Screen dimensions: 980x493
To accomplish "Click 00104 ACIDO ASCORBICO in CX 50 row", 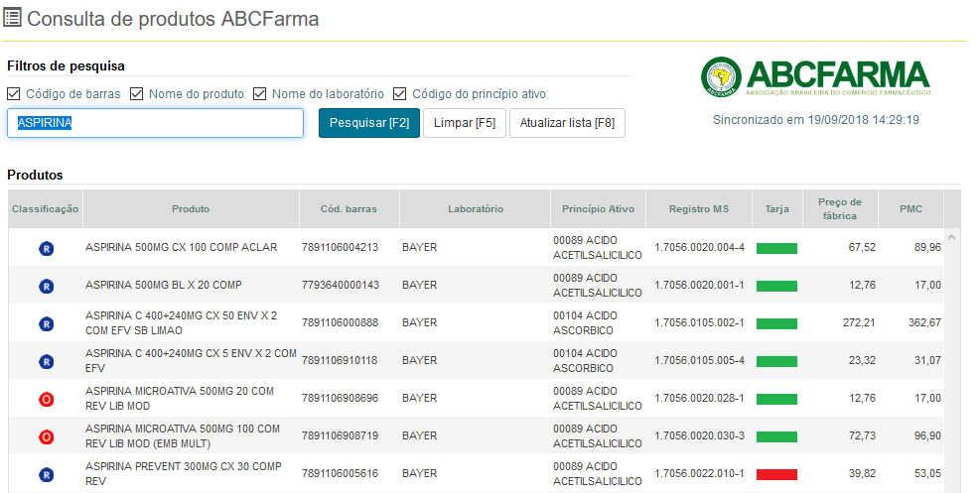I will coord(585,322).
